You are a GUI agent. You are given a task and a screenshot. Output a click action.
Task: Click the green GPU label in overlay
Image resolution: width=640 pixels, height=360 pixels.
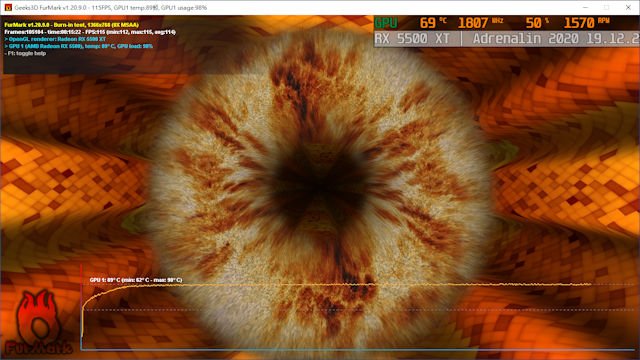pos(386,23)
